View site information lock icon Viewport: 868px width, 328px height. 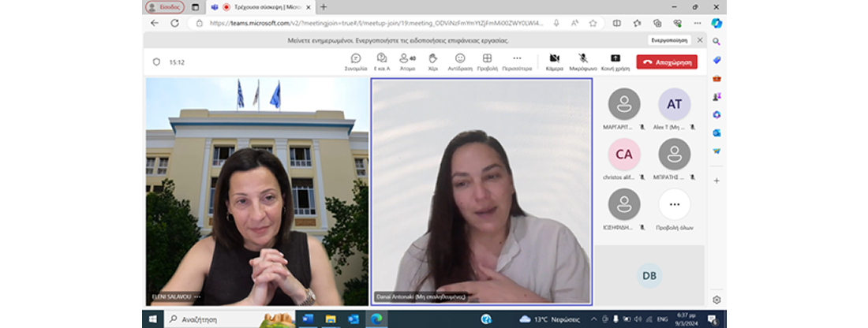click(199, 23)
